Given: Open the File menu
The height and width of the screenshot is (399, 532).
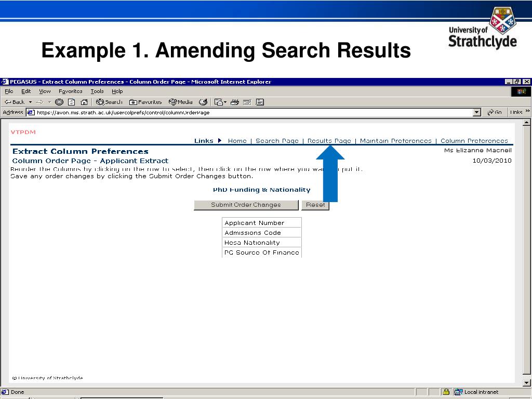Looking at the screenshot, I should (x=9, y=91).
